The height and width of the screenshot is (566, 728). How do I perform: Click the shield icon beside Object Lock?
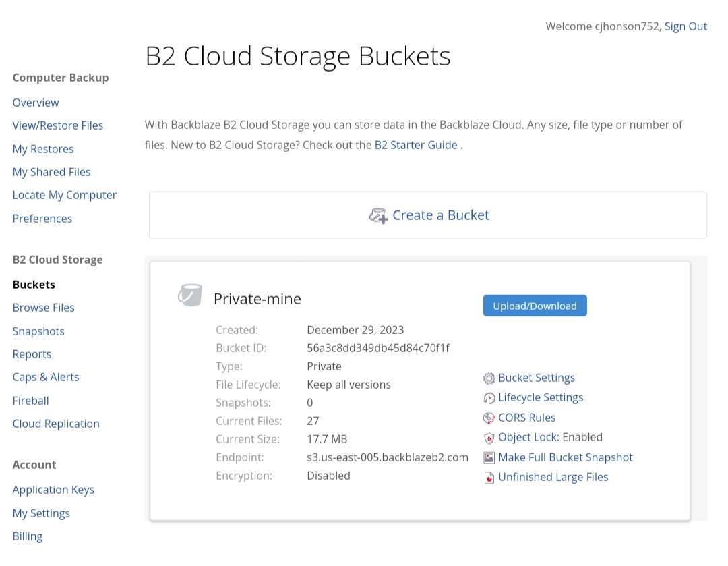tap(489, 438)
